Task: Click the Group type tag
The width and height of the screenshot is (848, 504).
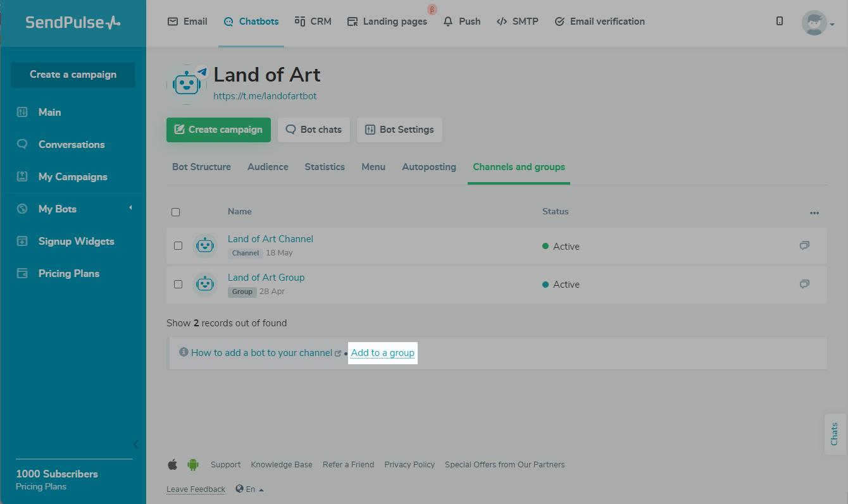Action: coord(242,292)
